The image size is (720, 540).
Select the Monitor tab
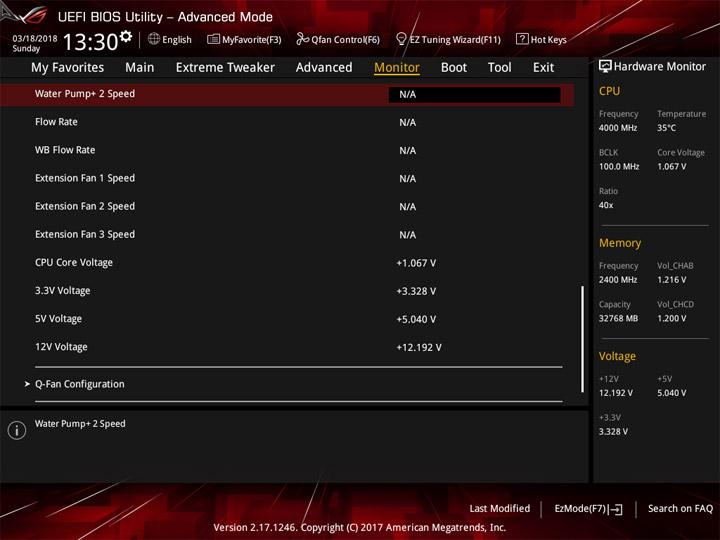click(x=397, y=68)
